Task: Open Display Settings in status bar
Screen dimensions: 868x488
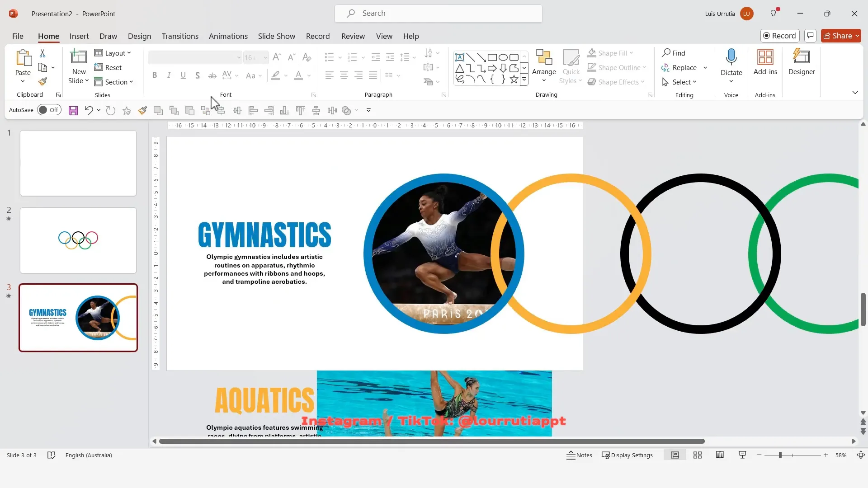Action: [627, 455]
